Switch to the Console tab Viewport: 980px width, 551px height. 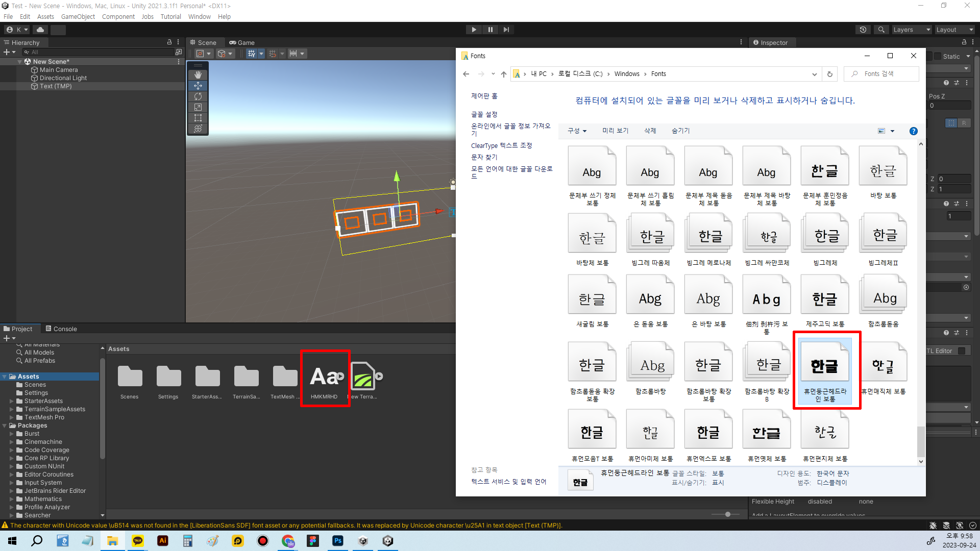pos(61,329)
